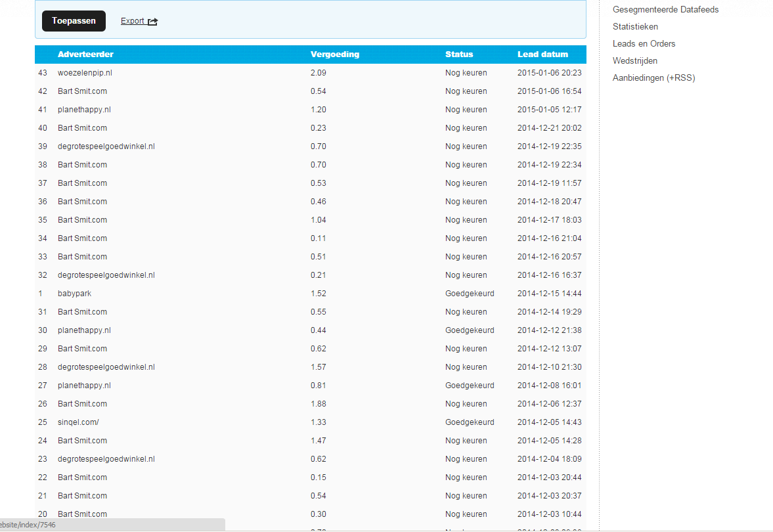Go to Statistieken in sidebar
Screen dimensions: 773x532
pyautogui.click(x=636, y=27)
